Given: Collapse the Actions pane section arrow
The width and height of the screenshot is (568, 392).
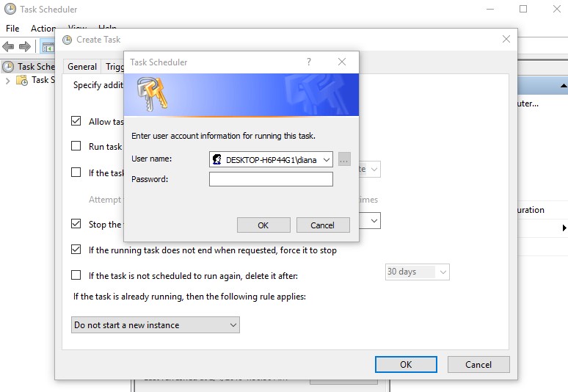Looking at the screenshot, I should (564, 86).
